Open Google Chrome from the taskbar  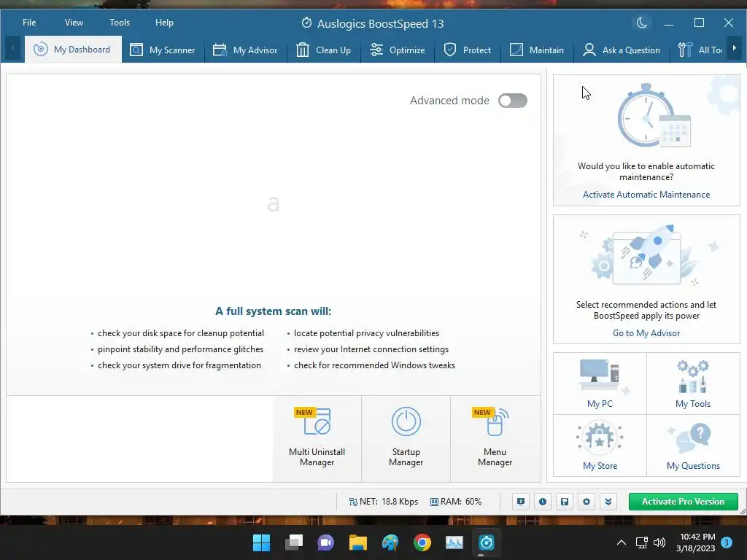[422, 542]
